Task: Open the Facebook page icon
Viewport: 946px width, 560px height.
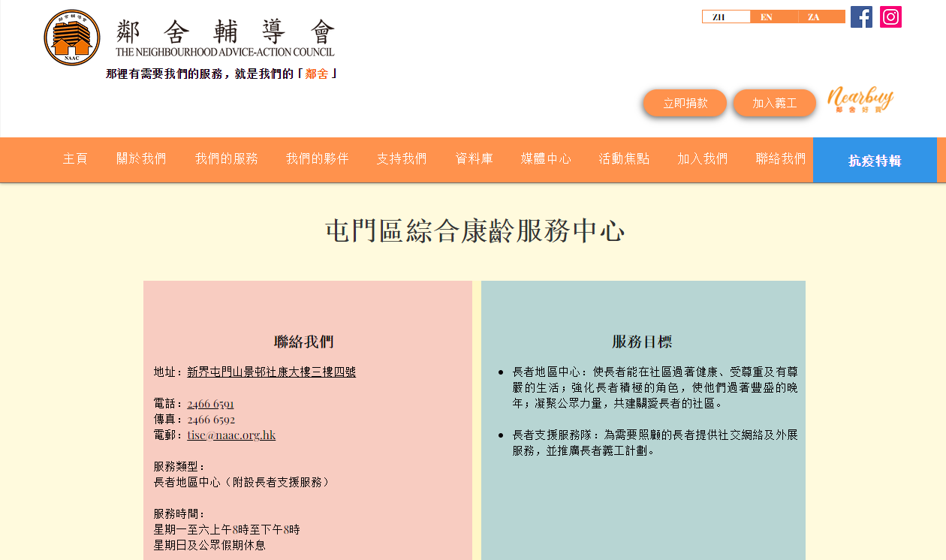Action: pyautogui.click(x=861, y=17)
